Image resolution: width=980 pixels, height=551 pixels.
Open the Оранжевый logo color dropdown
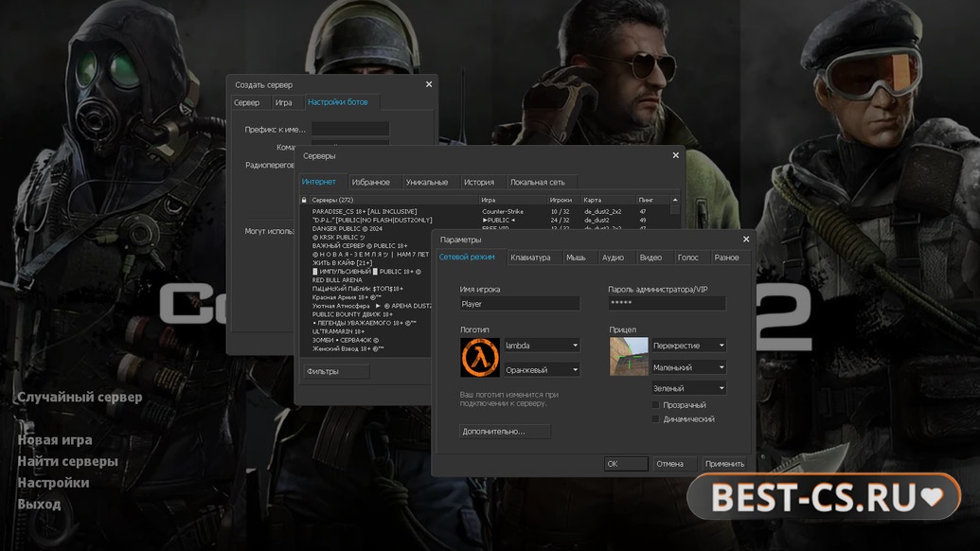(542, 370)
